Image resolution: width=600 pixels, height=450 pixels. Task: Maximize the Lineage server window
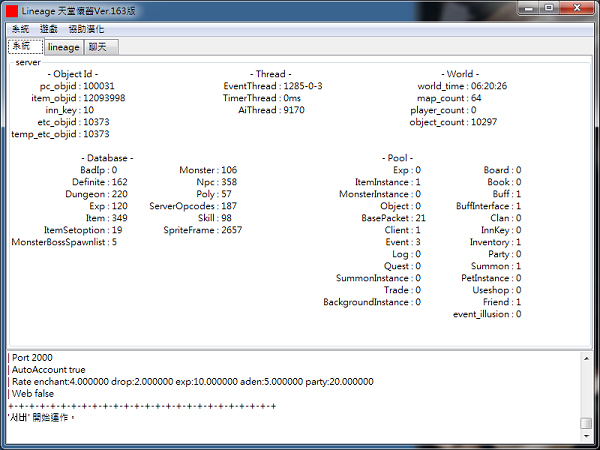549,8
